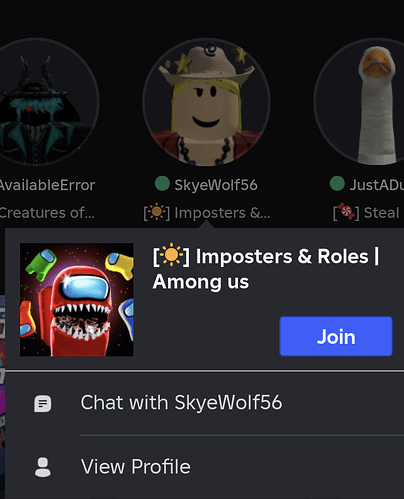The width and height of the screenshot is (404, 499).
Task: Select Chat with SkyeWolf56
Action: 205,403
